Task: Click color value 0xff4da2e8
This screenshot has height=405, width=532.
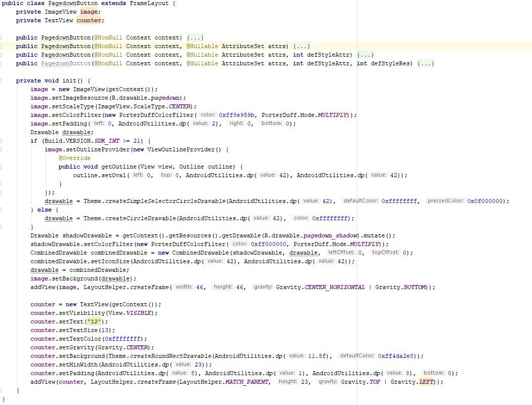Action: pyautogui.click(x=396, y=356)
